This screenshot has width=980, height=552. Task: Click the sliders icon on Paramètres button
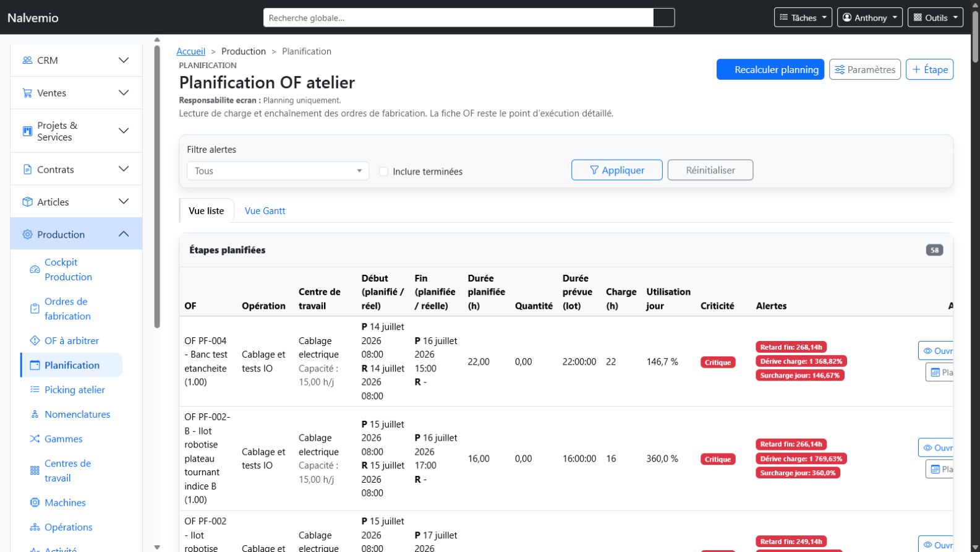tap(840, 70)
